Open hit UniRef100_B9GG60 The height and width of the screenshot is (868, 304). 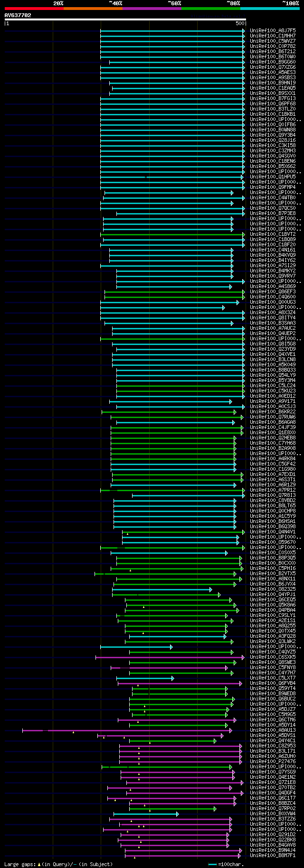273,62
